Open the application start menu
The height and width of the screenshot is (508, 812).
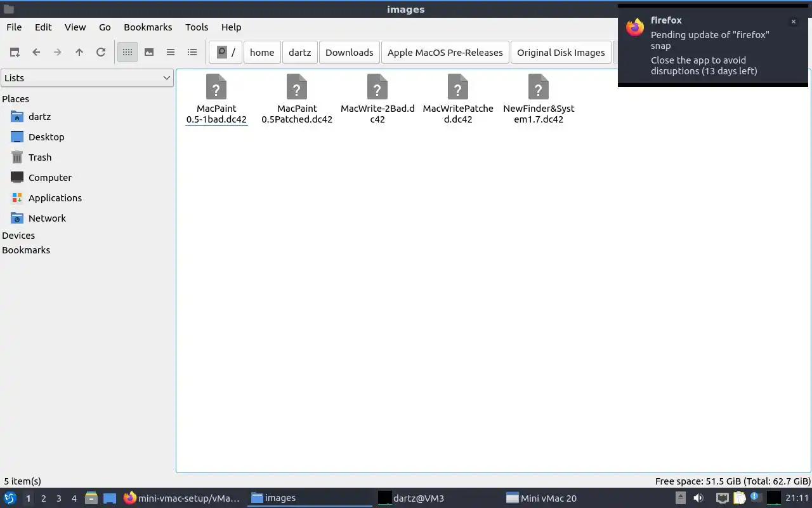click(x=10, y=498)
